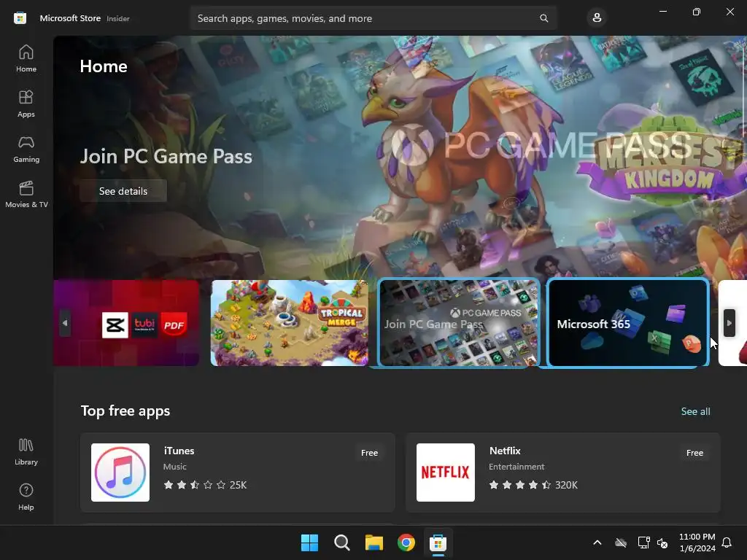The image size is (747, 560).
Task: Click the iTunes 25K star rating
Action: coord(205,485)
